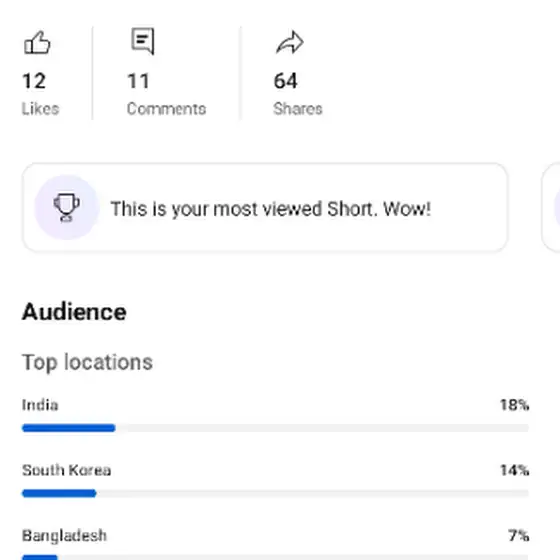Viewport: 560px width, 560px height.
Task: Click the Shares arrow icon
Action: pos(290,42)
